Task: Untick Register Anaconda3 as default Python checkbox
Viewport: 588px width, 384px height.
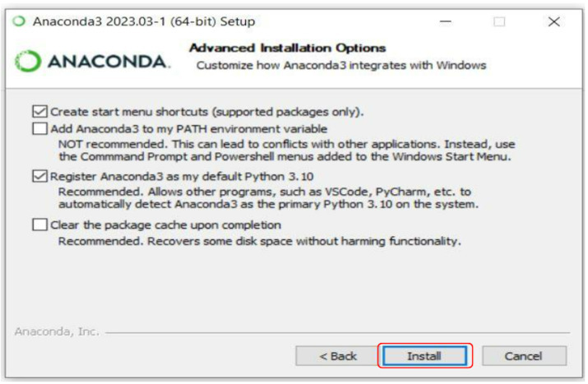Action: (x=39, y=175)
